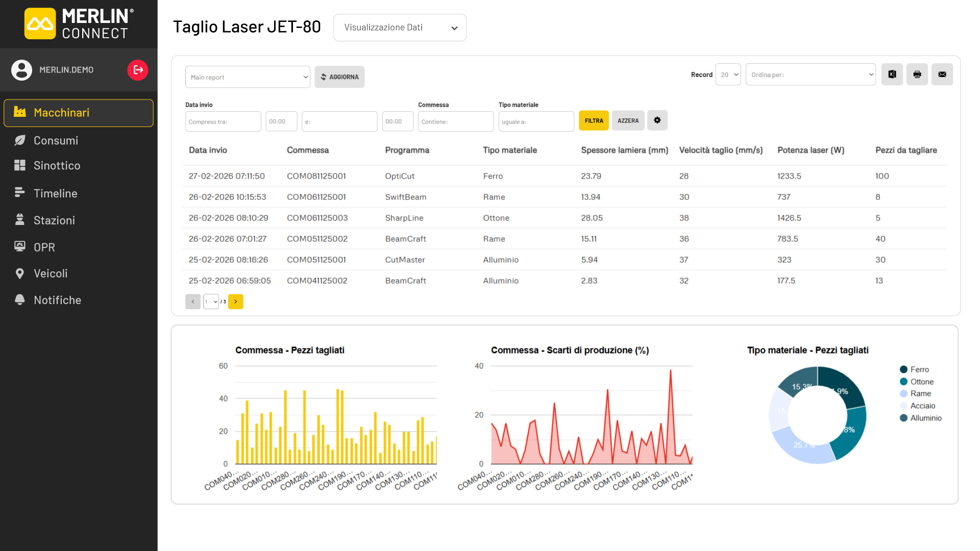
Task: Open the Visualizzazione Dati dropdown
Action: pyautogui.click(x=400, y=28)
